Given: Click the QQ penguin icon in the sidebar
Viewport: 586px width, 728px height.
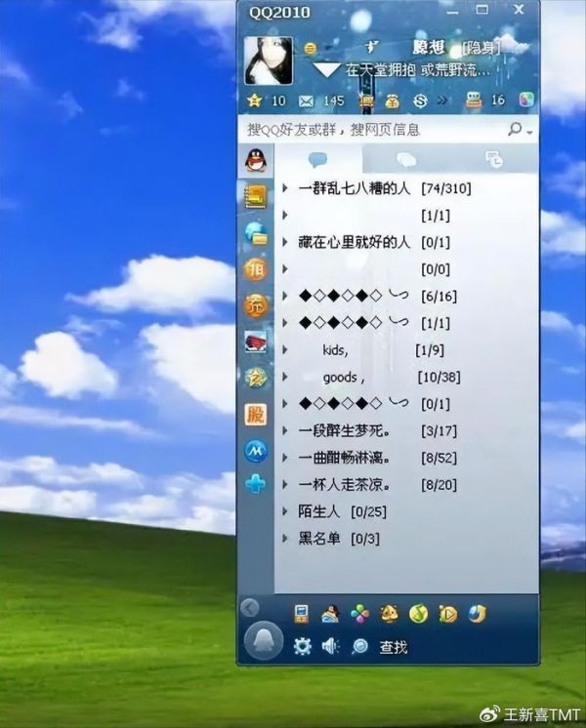Looking at the screenshot, I should (255, 161).
